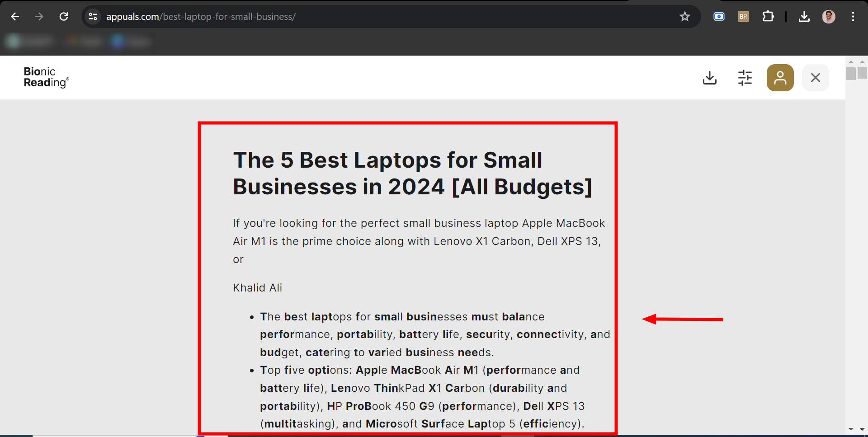Click the heading "The 5 Best Laptops for Small Businesses"
868x437 pixels.
(412, 174)
